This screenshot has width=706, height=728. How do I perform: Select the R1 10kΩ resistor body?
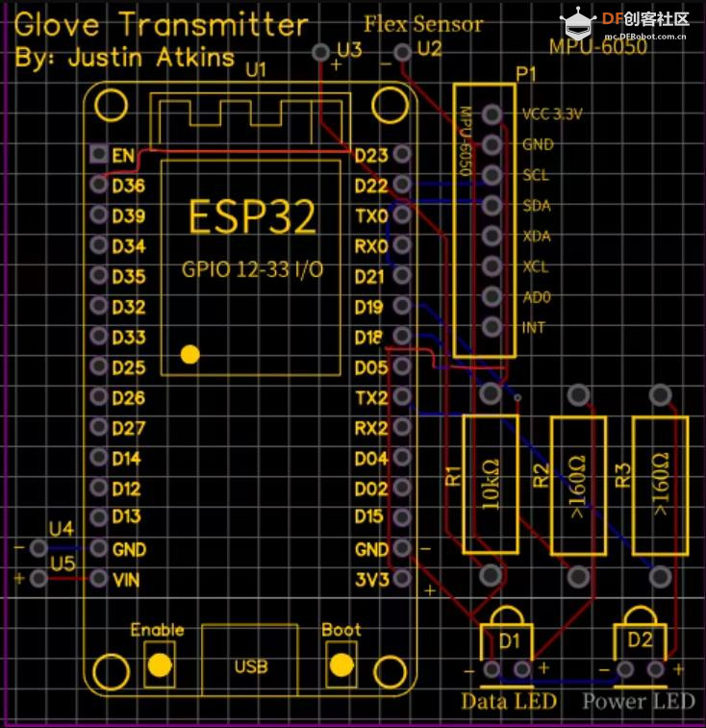click(x=491, y=485)
